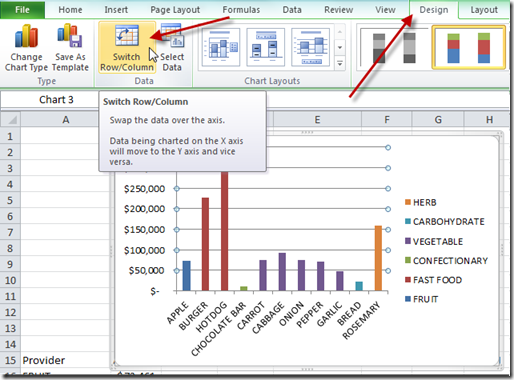Viewport: 514px width, 380px height.
Task: Open the File tab
Action: click(x=22, y=10)
